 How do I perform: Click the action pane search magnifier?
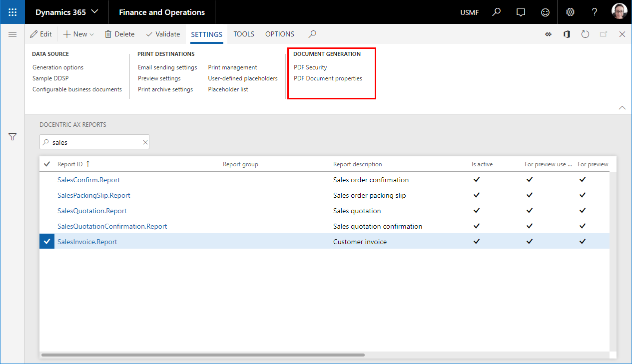312,34
